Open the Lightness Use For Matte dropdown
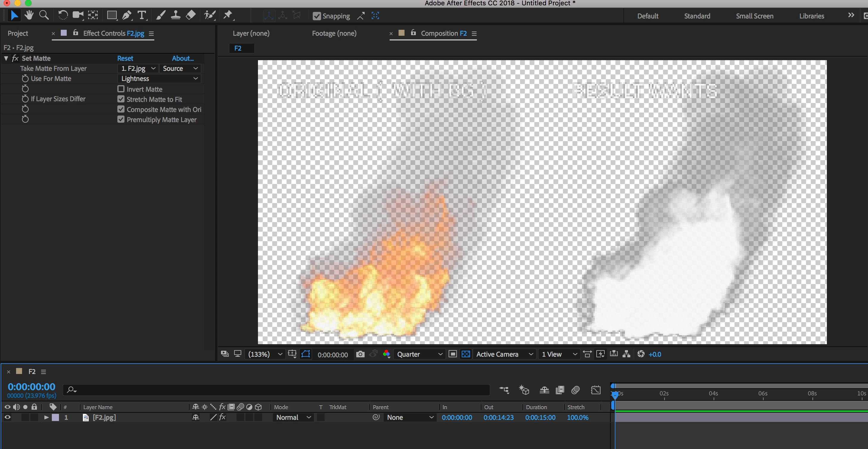Image resolution: width=868 pixels, height=449 pixels. pyautogui.click(x=159, y=79)
